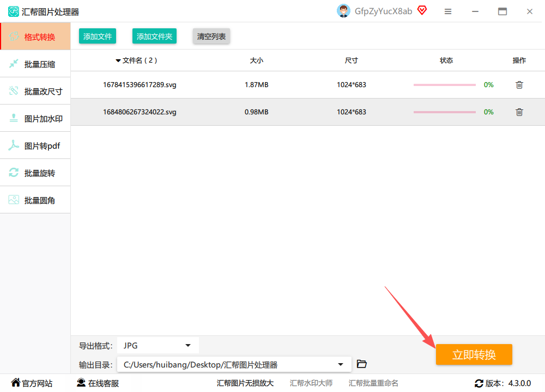Open the user avatar profile
The height and width of the screenshot is (392, 545).
(343, 11)
